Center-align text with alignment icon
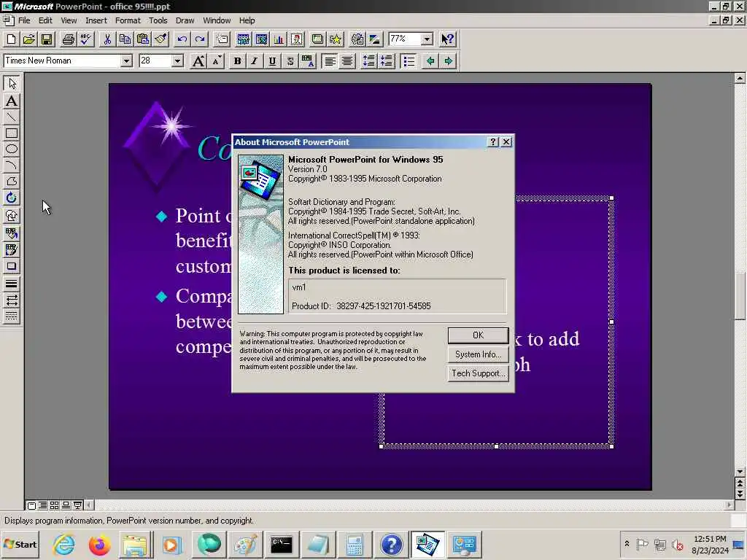747x560 pixels. 347,61
